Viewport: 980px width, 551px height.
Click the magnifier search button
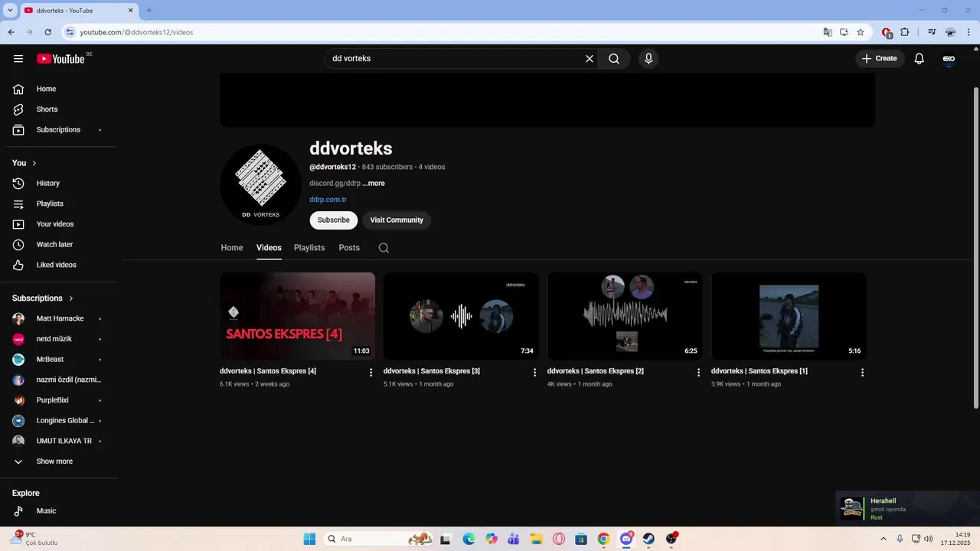coord(614,59)
